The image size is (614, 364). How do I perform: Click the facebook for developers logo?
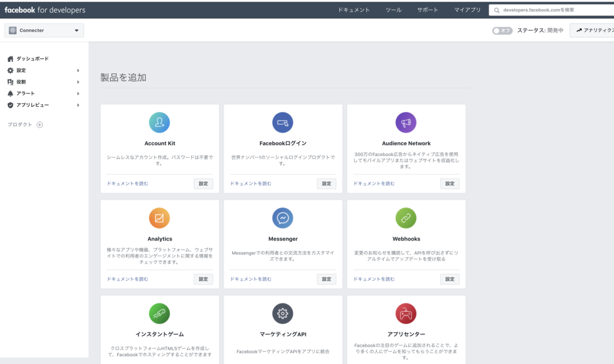[45, 10]
